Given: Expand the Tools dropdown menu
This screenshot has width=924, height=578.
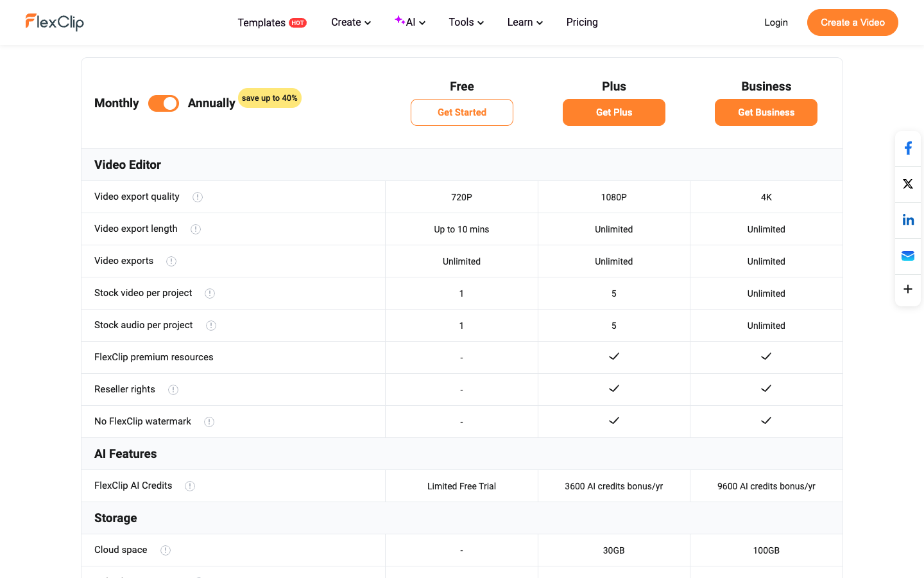Looking at the screenshot, I should pos(466,22).
